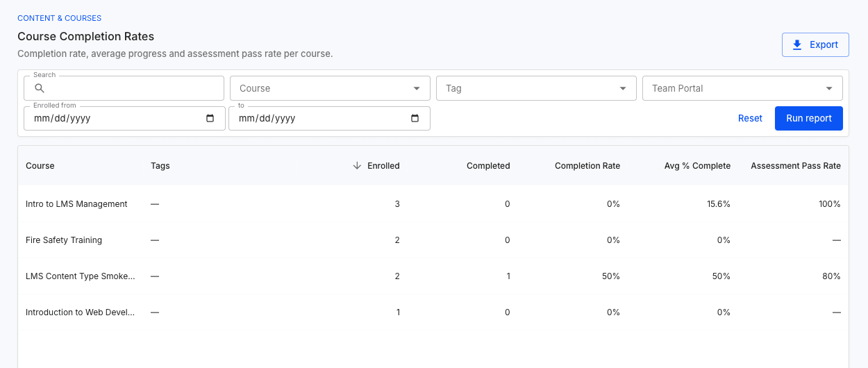The width and height of the screenshot is (868, 368).
Task: Click the Enrolled column sort arrow
Action: point(357,165)
